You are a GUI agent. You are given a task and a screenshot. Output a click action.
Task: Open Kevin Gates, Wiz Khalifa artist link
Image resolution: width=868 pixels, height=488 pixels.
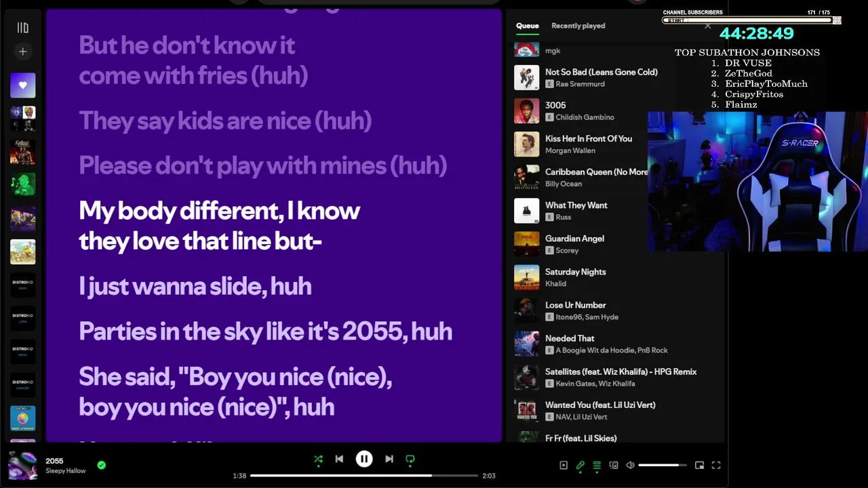[x=595, y=384]
